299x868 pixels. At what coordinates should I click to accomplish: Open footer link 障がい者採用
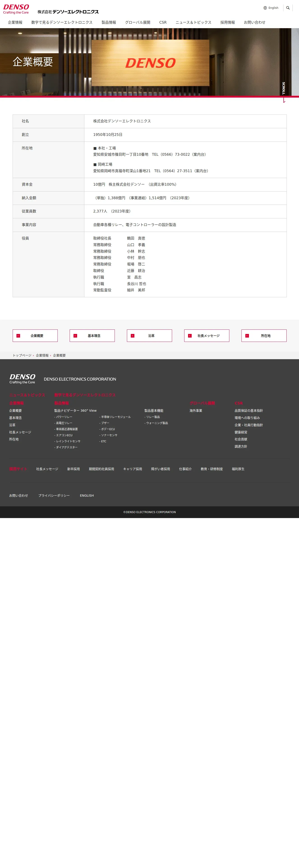[x=161, y=469]
